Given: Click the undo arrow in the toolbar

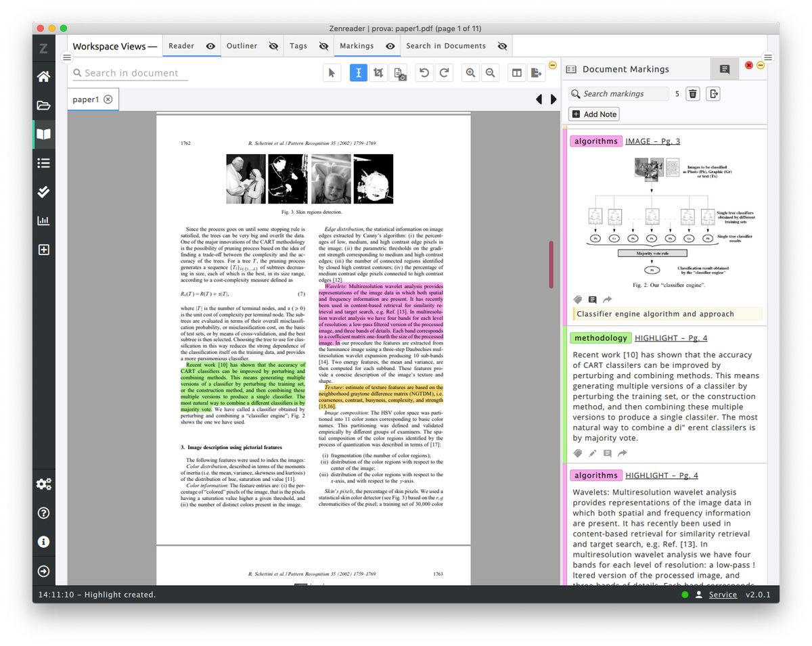Looking at the screenshot, I should pyautogui.click(x=425, y=72).
